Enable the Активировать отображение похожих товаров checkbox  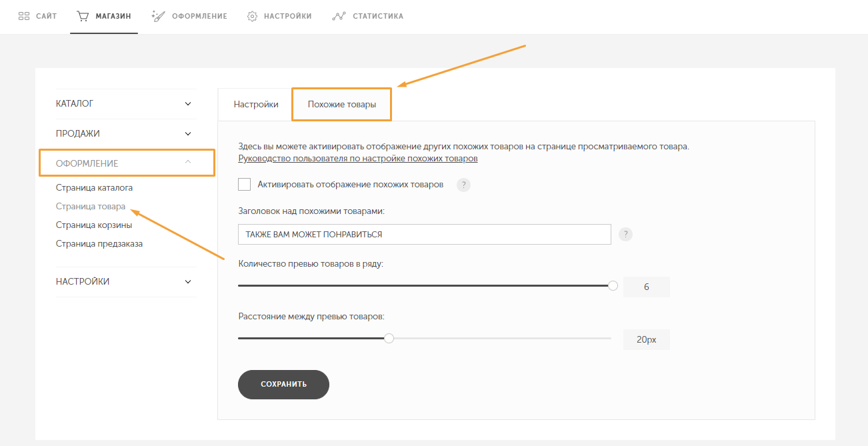[x=244, y=184]
